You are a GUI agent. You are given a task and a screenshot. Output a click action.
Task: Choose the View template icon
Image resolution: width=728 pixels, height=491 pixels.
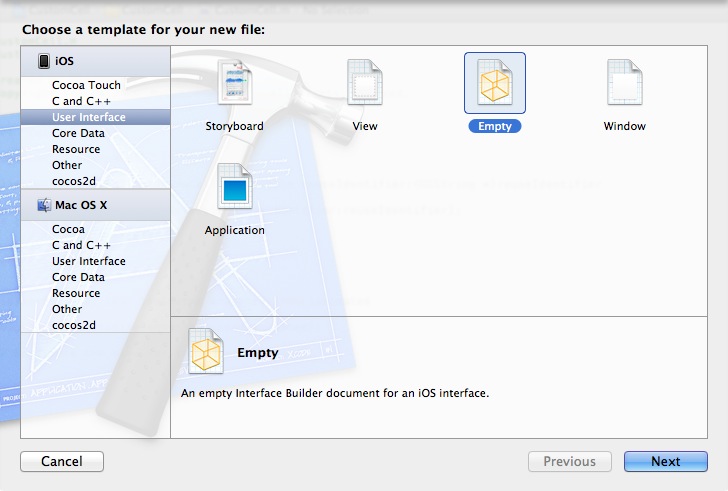point(364,85)
